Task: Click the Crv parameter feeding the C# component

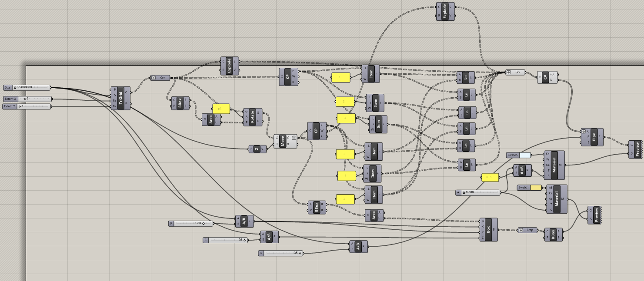Action: point(516,73)
